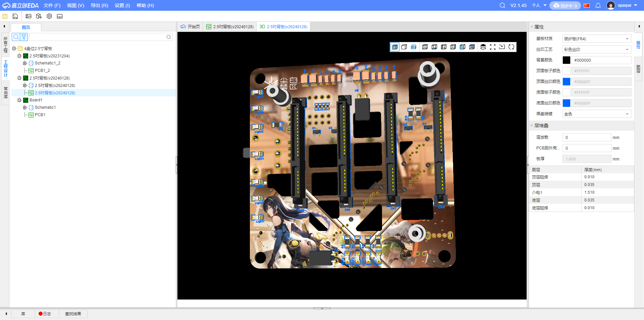Open the 焊盘喷镀 plating dropdown
This screenshot has height=320, width=644.
point(596,114)
